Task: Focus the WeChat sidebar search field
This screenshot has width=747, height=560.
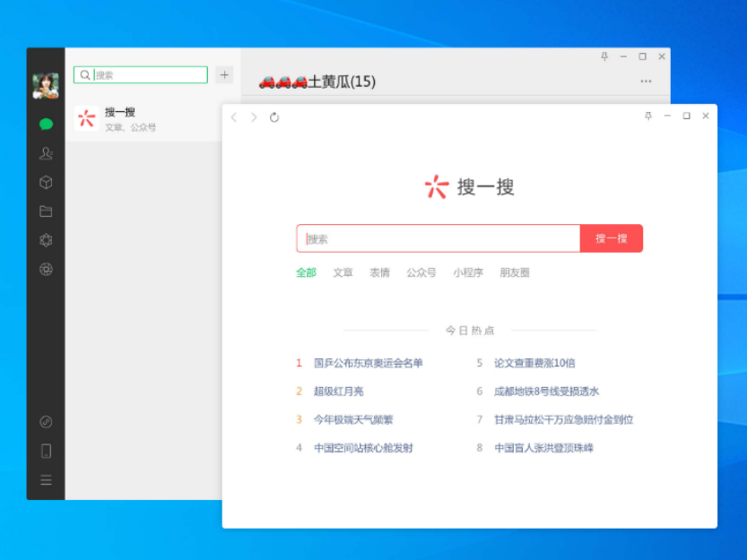Action: [x=141, y=74]
